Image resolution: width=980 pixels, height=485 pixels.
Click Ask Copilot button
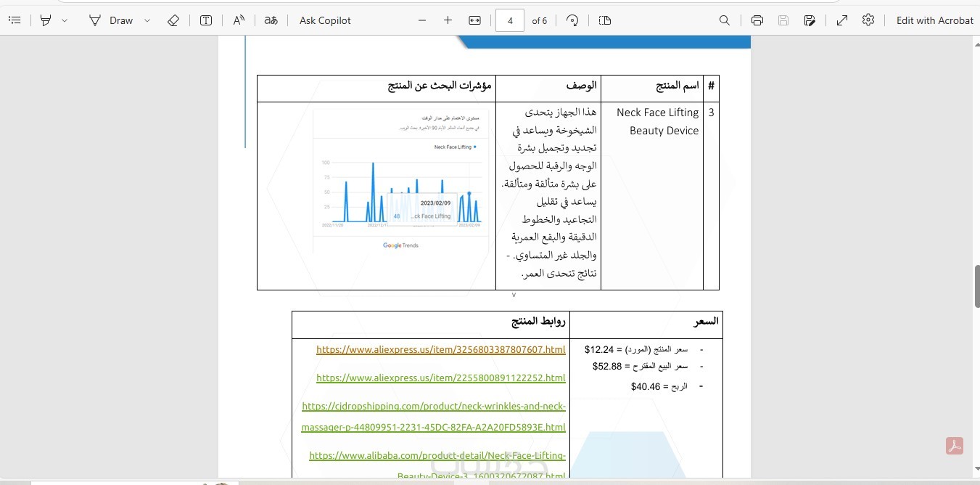[x=325, y=20]
